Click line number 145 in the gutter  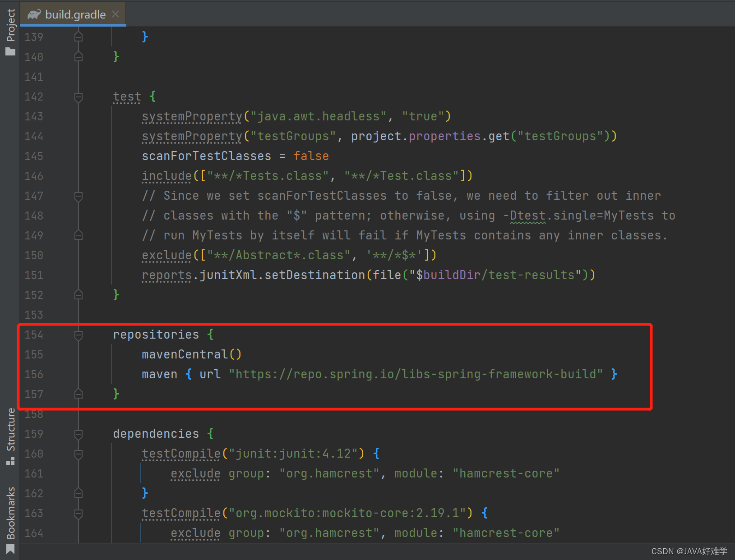pos(34,156)
